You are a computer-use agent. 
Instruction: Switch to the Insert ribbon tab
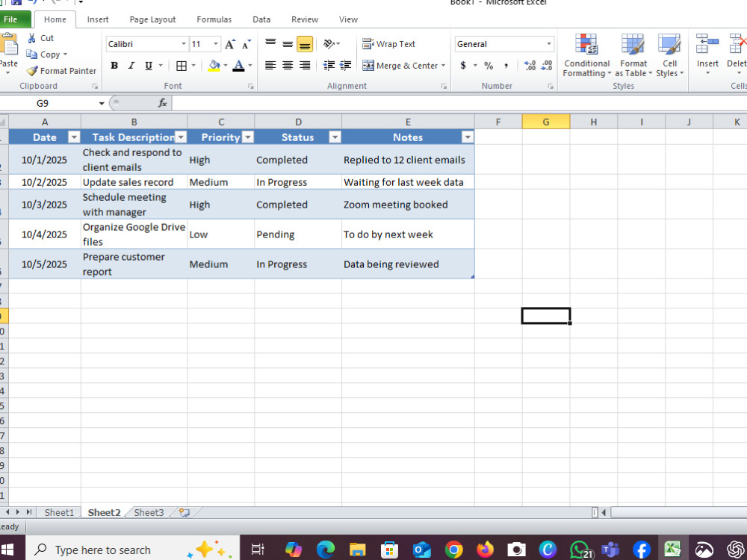[x=98, y=19]
